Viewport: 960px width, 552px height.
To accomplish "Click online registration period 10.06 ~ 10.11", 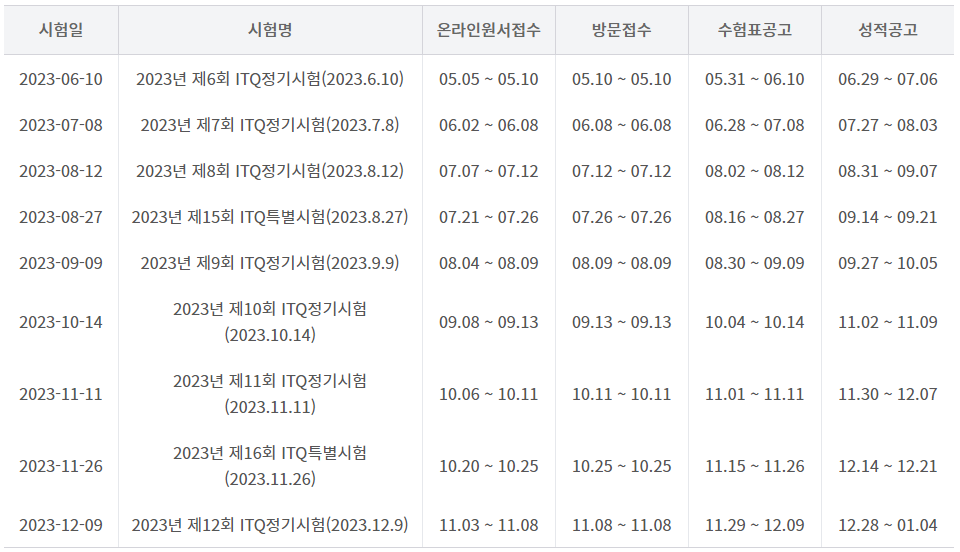I will 489,394.
